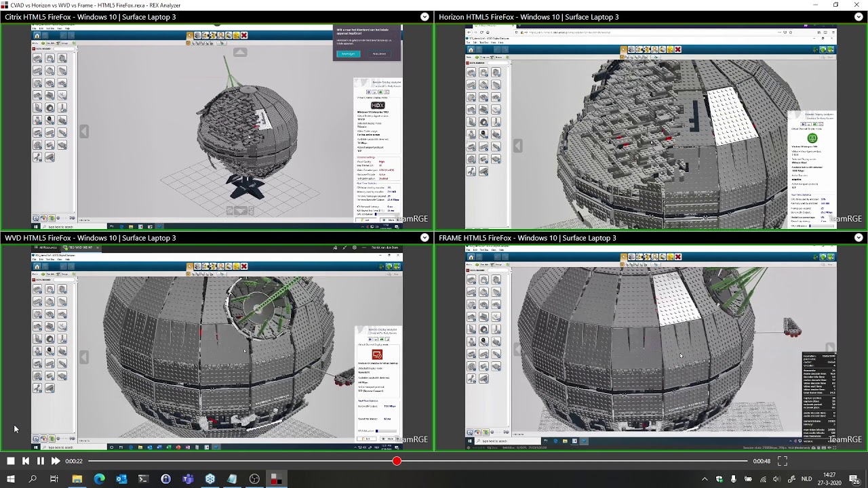Screen dimensions: 868x488
Task: Open Task View on the taskbar
Action: (x=54, y=479)
